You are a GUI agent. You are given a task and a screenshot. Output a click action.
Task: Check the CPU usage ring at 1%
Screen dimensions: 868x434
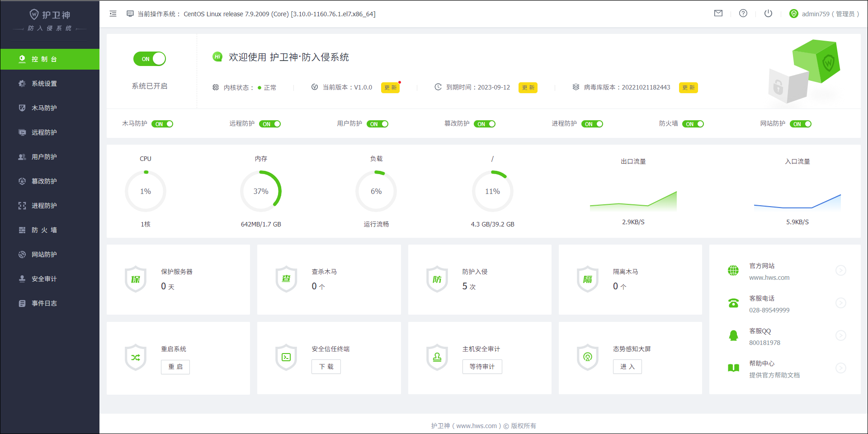coord(145,191)
